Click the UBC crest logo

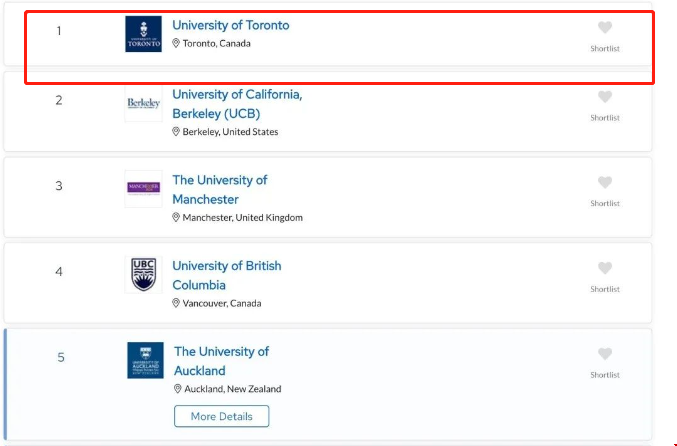tap(143, 274)
